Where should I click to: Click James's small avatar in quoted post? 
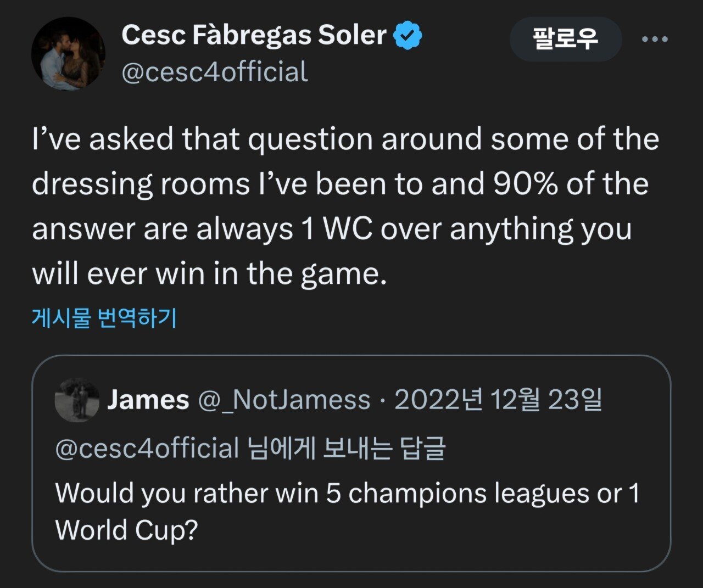coord(77,400)
